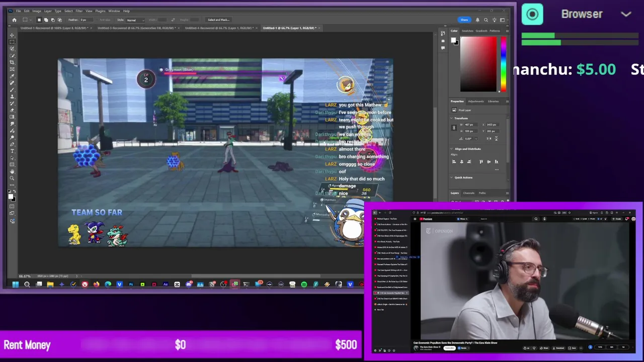The height and width of the screenshot is (362, 644).
Task: Open the Windows Start button
Action: tap(15, 285)
